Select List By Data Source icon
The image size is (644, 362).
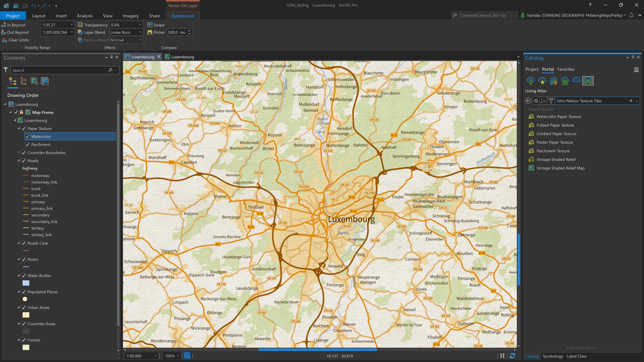pyautogui.click(x=24, y=81)
